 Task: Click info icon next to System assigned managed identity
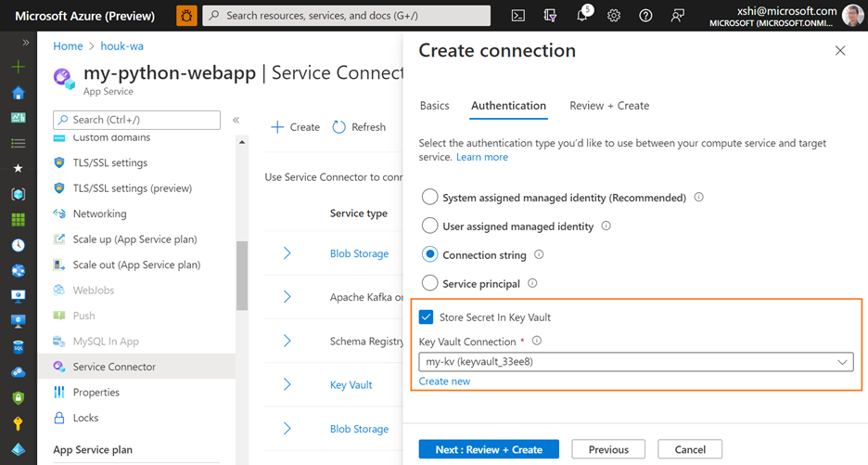[x=698, y=198]
